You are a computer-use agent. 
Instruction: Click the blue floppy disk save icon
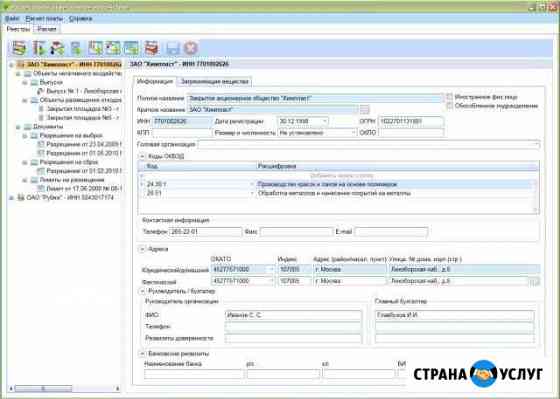tap(173, 48)
